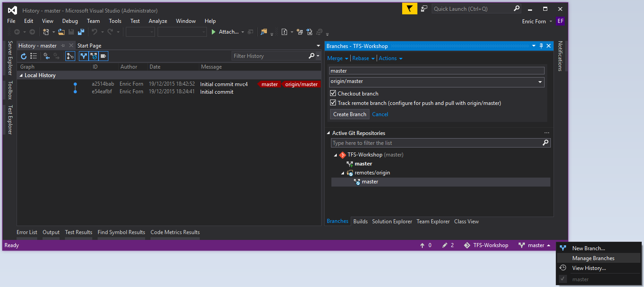Pin the History - master tab

63,46
